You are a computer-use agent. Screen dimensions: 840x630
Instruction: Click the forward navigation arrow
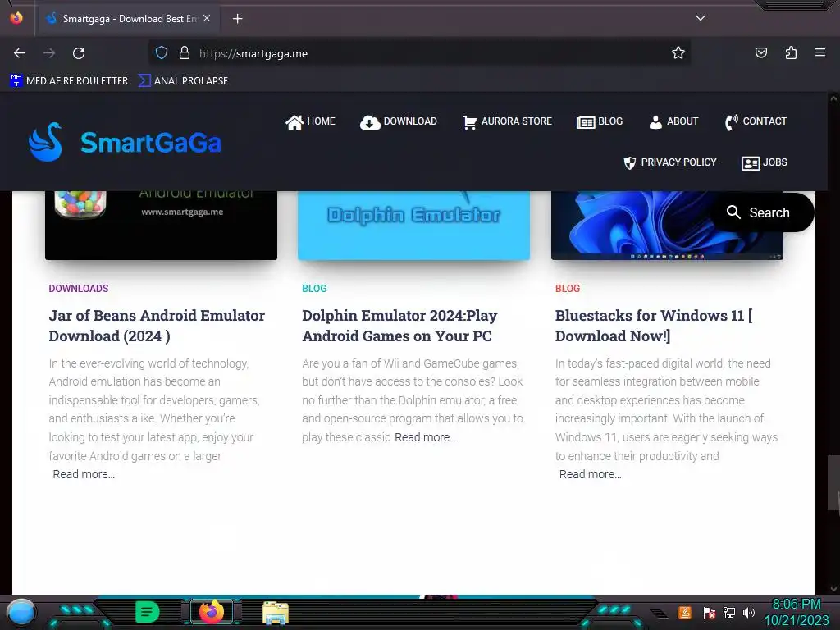49,53
